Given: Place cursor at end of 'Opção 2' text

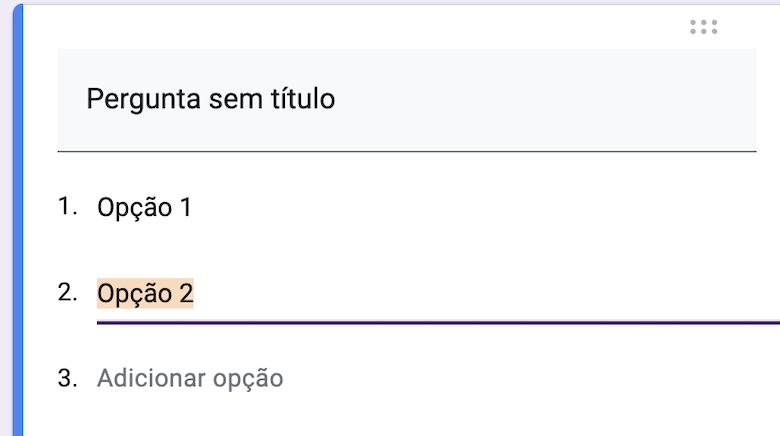Looking at the screenshot, I should [x=194, y=293].
